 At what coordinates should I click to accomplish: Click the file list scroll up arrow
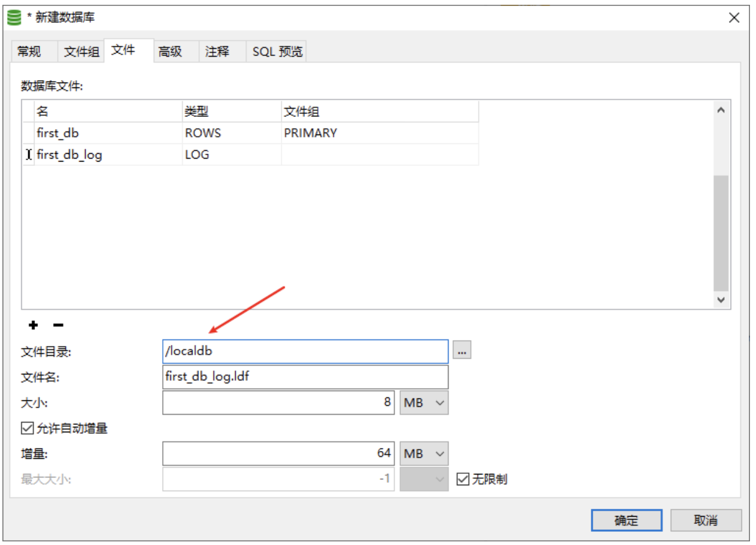[720, 110]
